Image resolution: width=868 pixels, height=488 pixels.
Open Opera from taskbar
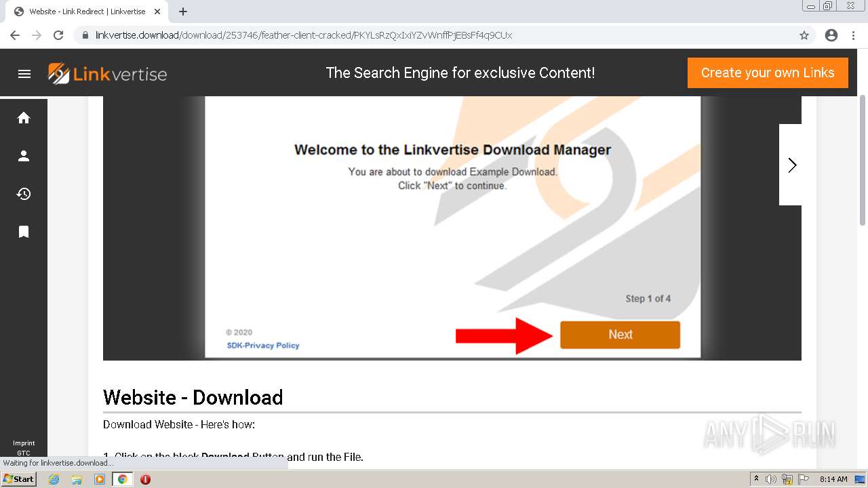point(145,479)
